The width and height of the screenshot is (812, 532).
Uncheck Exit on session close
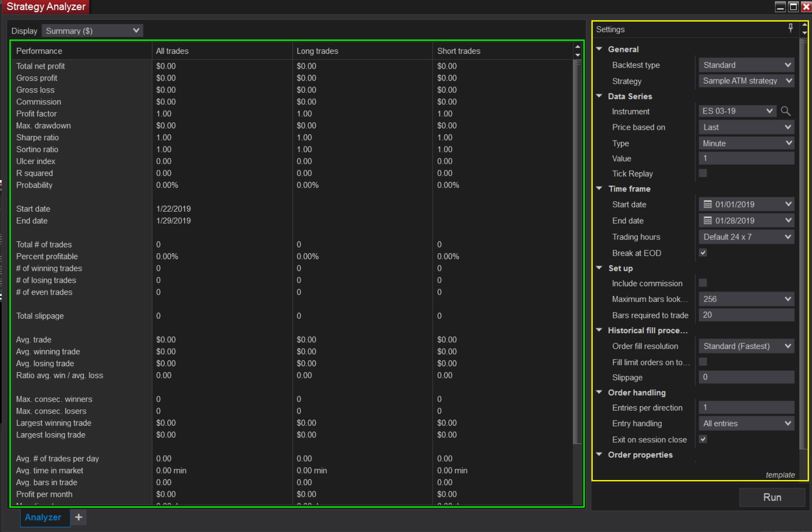[x=703, y=439]
